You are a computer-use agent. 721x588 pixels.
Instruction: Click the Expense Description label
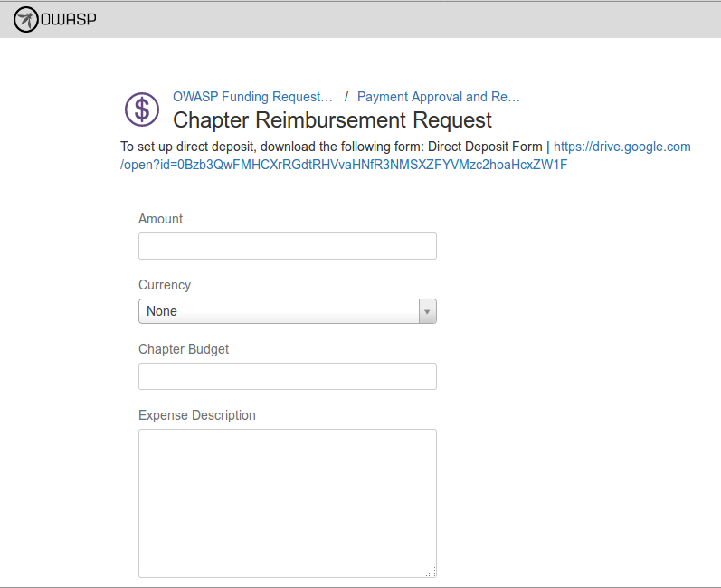pos(197,415)
